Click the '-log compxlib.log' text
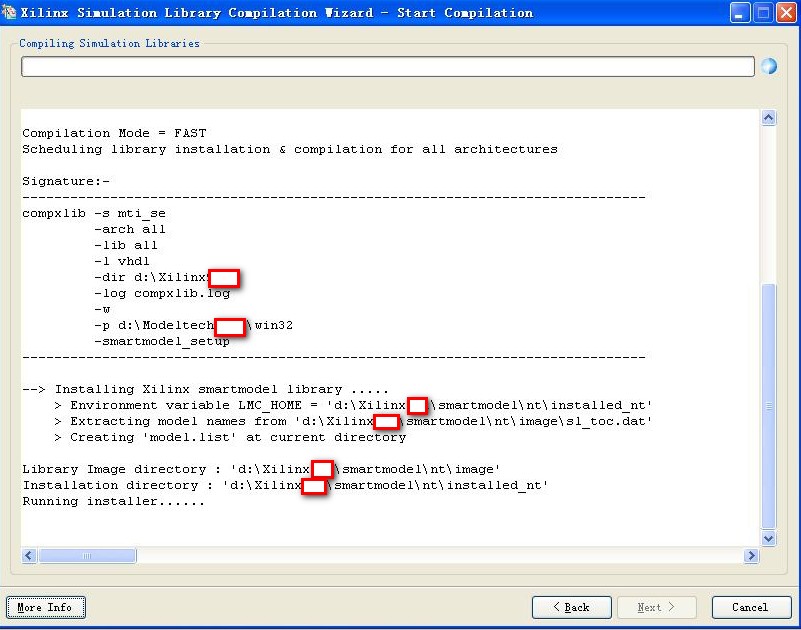801x630 pixels. point(162,293)
